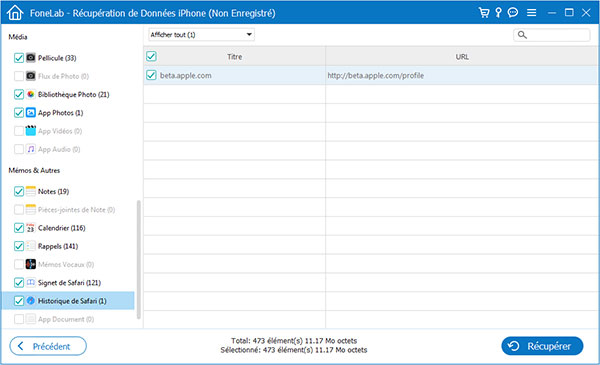Viewport: 600px width, 365px height.
Task: Click the Précédent button
Action: point(48,346)
